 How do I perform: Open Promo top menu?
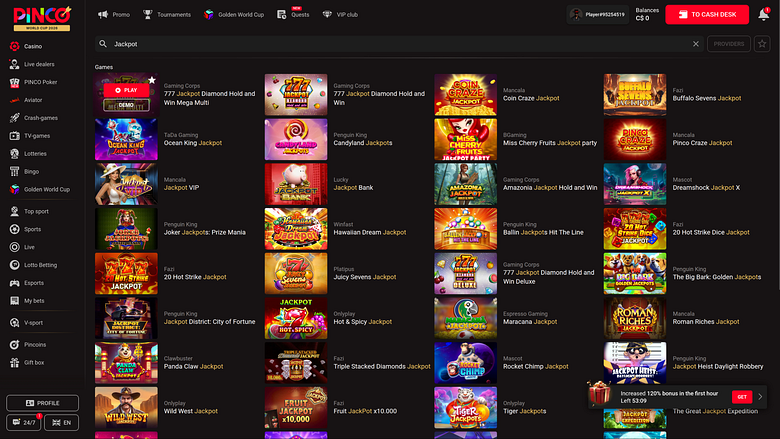click(114, 14)
